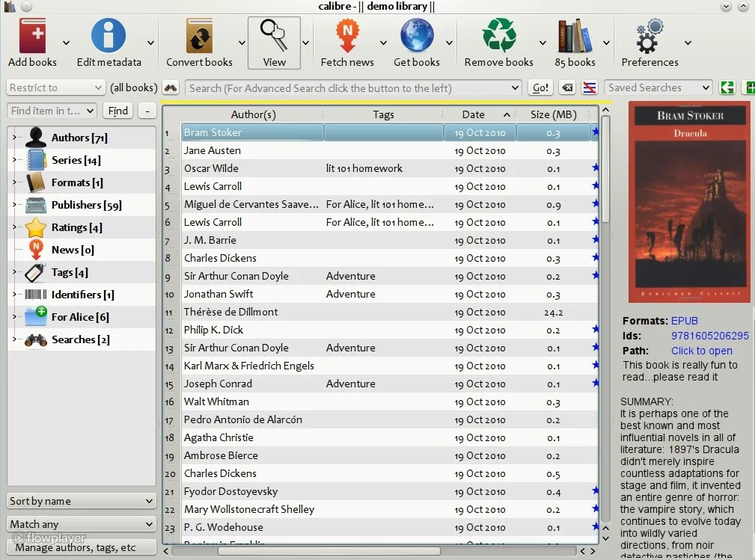Viewport: 755px width, 560px height.
Task: Open the Get books store search
Action: pos(417,35)
